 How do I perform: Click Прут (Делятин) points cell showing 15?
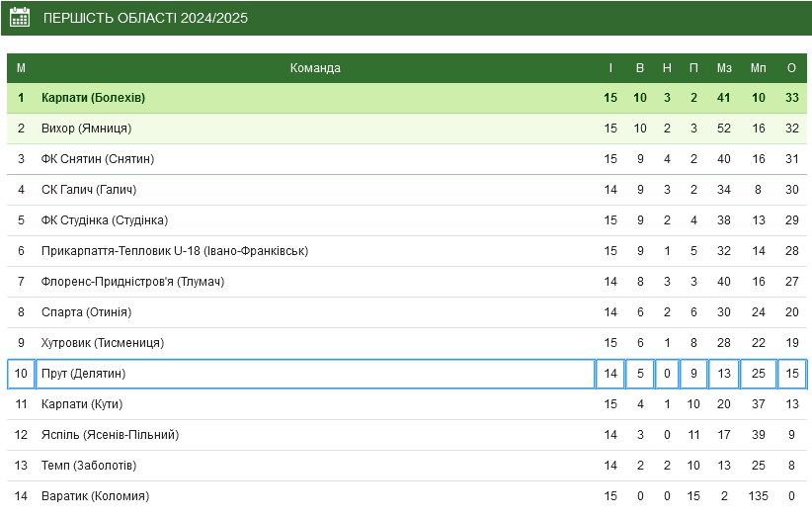(792, 374)
